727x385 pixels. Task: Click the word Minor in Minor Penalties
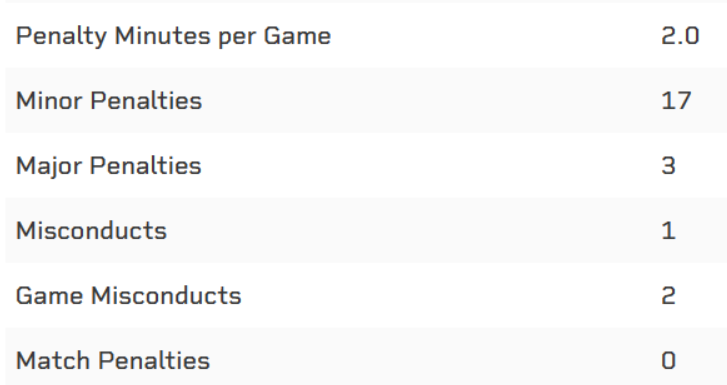click(x=49, y=101)
